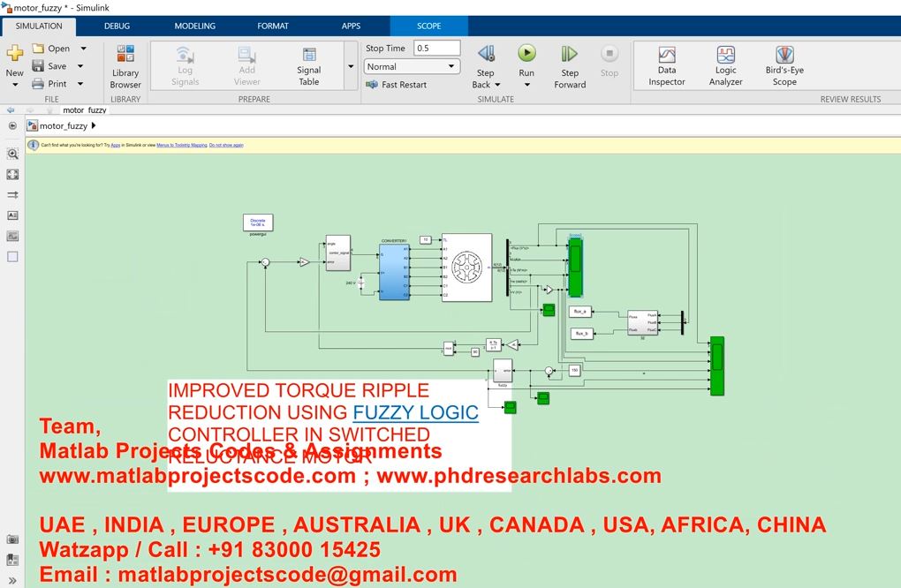Open Bird's-Eye Scope
The width and height of the screenshot is (901, 588).
click(784, 66)
